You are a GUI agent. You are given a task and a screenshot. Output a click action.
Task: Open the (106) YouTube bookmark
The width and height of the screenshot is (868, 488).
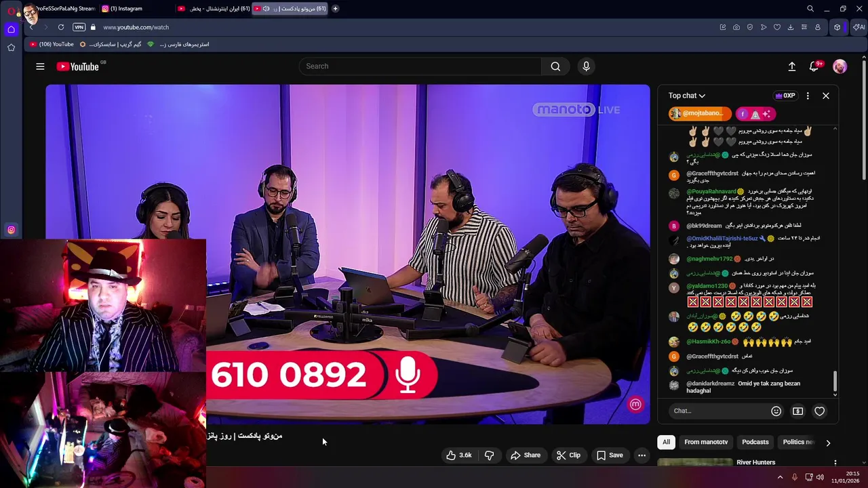pos(52,44)
